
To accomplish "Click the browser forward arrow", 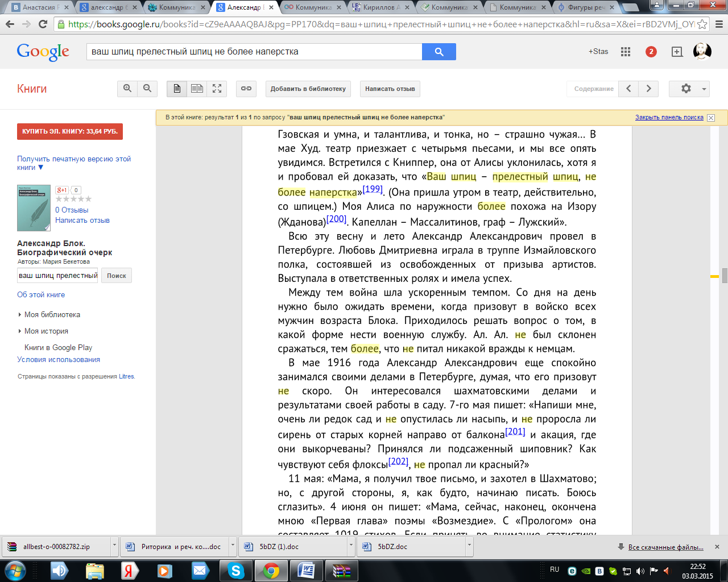I will pyautogui.click(x=26, y=24).
